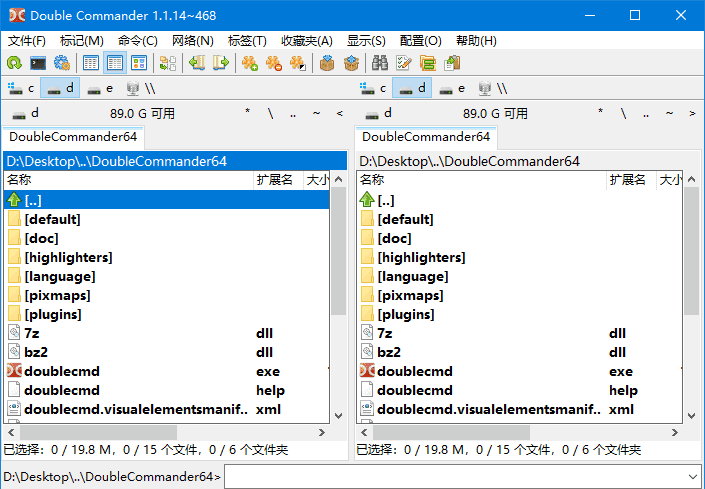The height and width of the screenshot is (489, 705).
Task: Select [..] parent entry in right panel
Action: coord(519,200)
